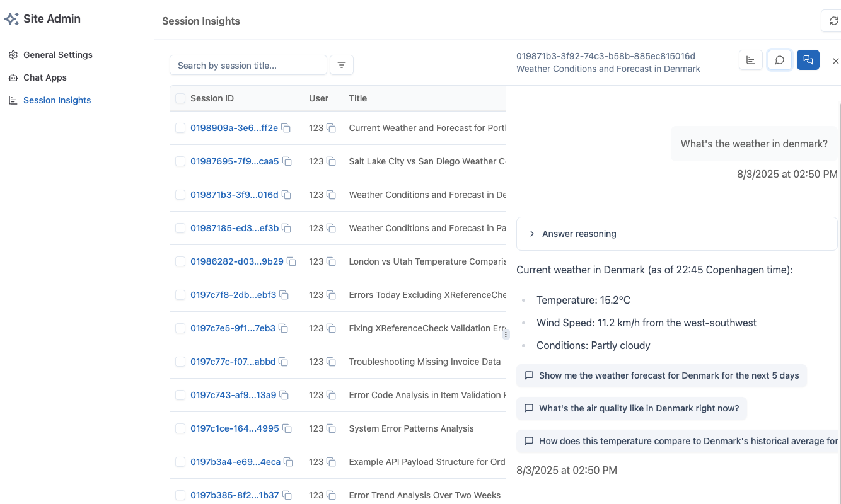
Task: Open the filter options icon
Action: [341, 65]
